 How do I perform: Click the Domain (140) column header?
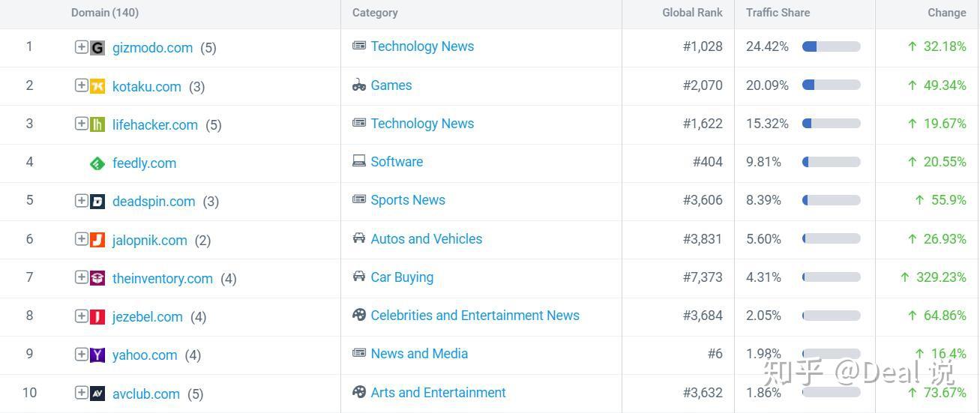point(105,13)
